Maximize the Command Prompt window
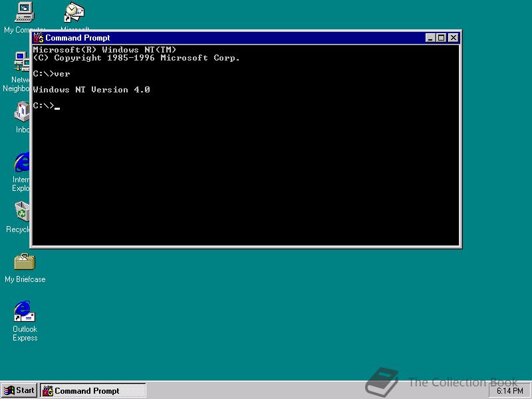Viewport: 532px width, 399px height. (441, 38)
